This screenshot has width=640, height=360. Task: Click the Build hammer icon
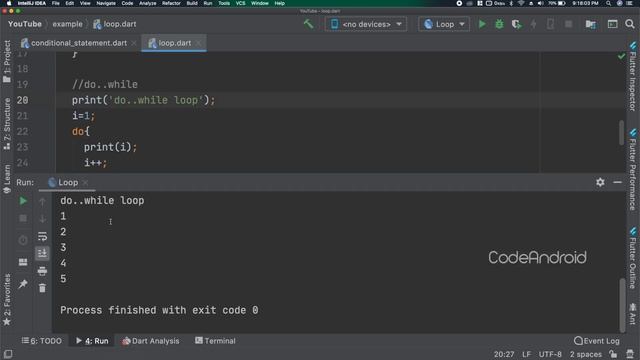(308, 24)
